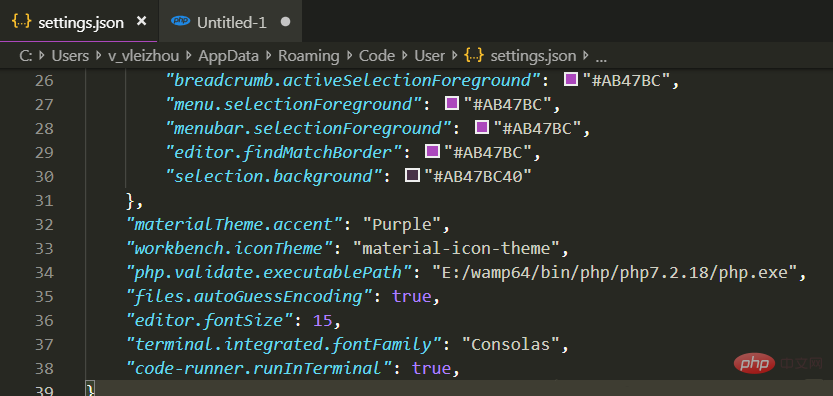This screenshot has width=833, height=396.
Task: Click the "breadcrumb.activeSelectionForeground" key
Action: [354, 81]
